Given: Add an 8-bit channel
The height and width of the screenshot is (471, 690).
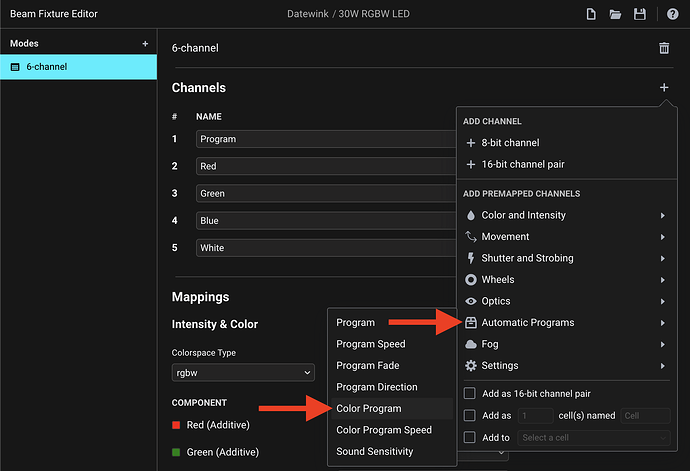Looking at the screenshot, I should (x=510, y=143).
